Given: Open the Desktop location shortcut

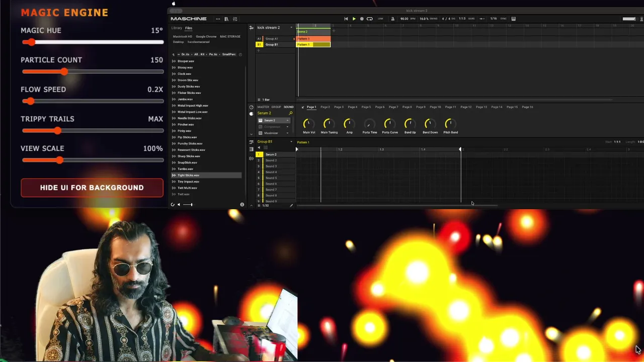Looking at the screenshot, I should [179, 42].
